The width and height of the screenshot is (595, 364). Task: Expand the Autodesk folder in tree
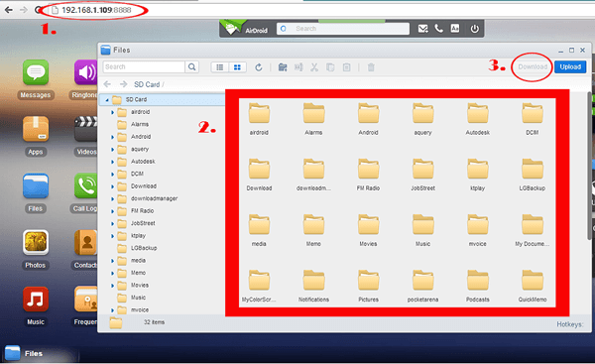click(112, 162)
